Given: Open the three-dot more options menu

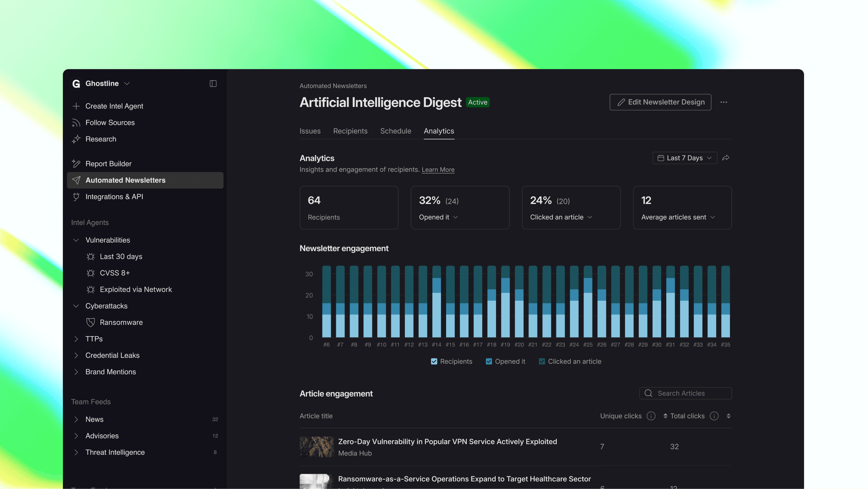Looking at the screenshot, I should tap(723, 102).
